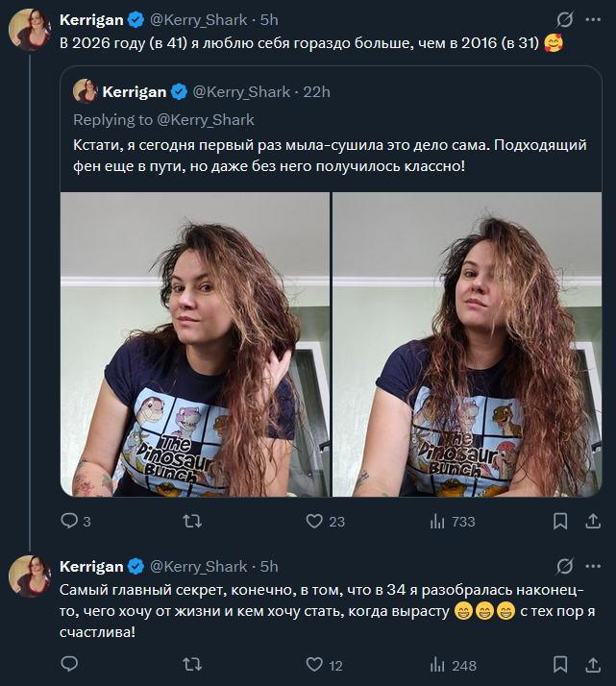Expand More options on the bottom tweet
This screenshot has height=686, width=616.
tap(594, 566)
